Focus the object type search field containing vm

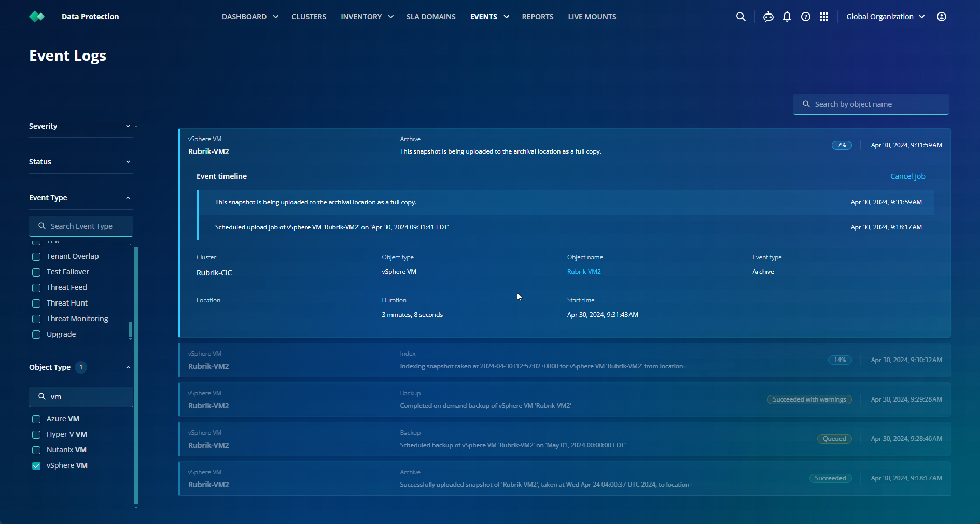tap(81, 396)
